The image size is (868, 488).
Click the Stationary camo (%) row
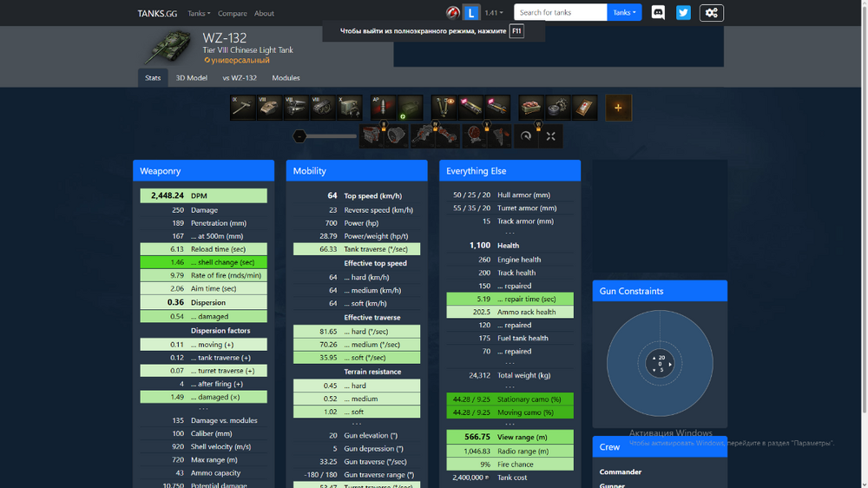pyautogui.click(x=510, y=399)
